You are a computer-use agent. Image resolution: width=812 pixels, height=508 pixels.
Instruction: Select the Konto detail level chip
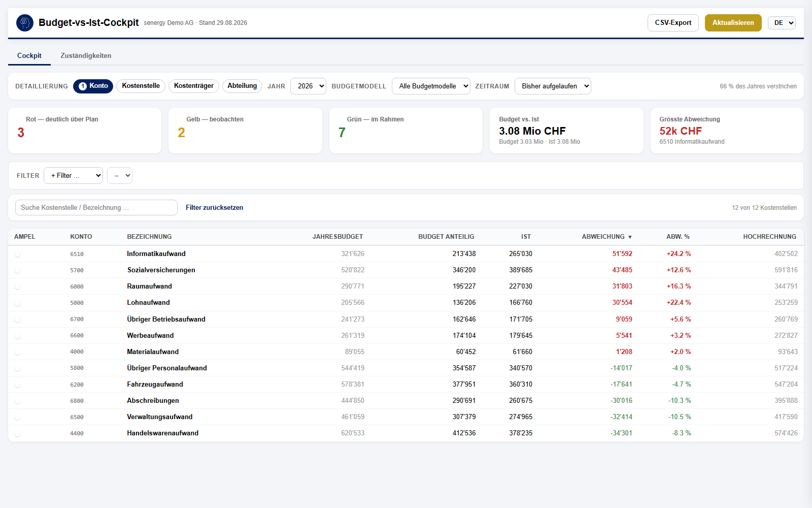[x=93, y=86]
